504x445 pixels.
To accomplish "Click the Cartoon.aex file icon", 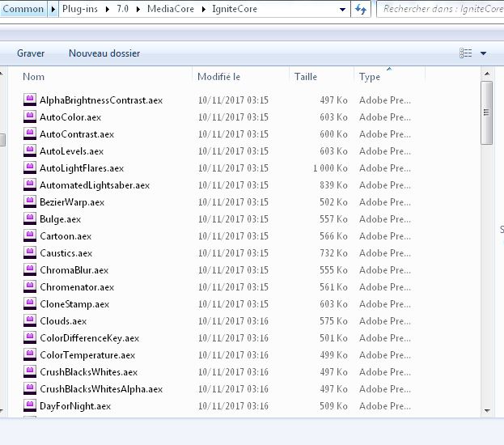I will click(30, 236).
